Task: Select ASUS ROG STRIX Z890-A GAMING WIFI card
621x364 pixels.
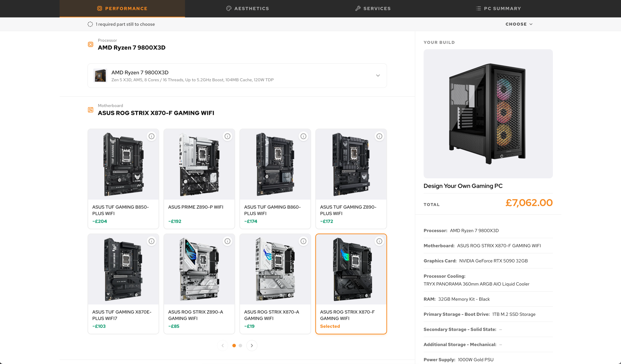Action: [199, 284]
